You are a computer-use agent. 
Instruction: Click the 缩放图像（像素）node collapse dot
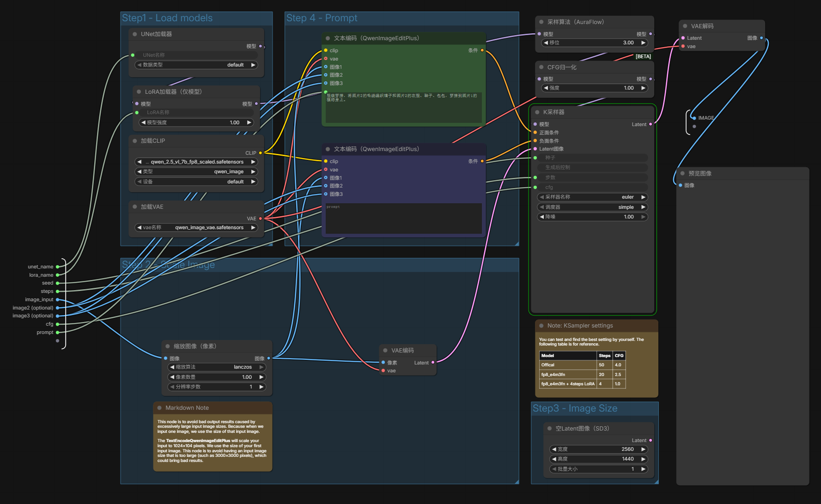(x=168, y=346)
